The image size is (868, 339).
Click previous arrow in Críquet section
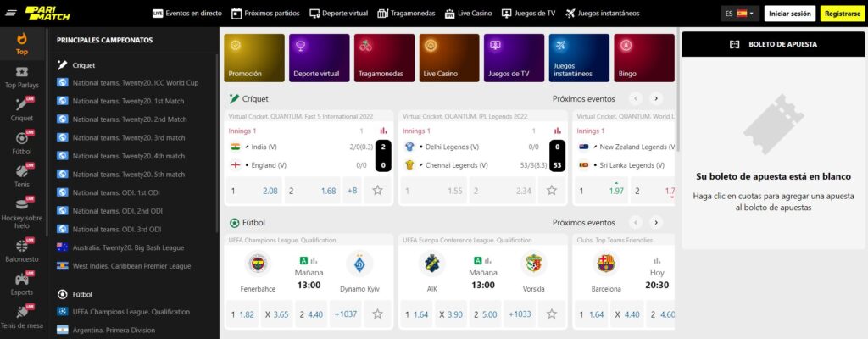636,98
